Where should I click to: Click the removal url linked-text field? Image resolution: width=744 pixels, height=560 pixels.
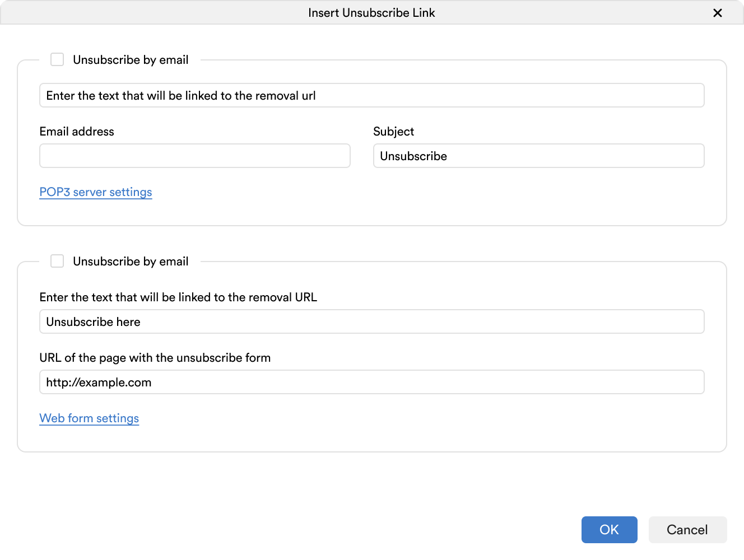[x=371, y=95]
